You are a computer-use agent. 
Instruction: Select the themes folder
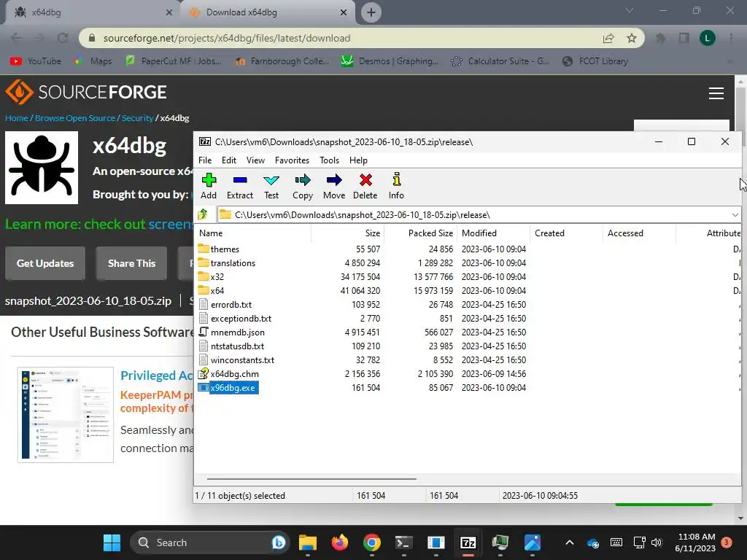225,249
